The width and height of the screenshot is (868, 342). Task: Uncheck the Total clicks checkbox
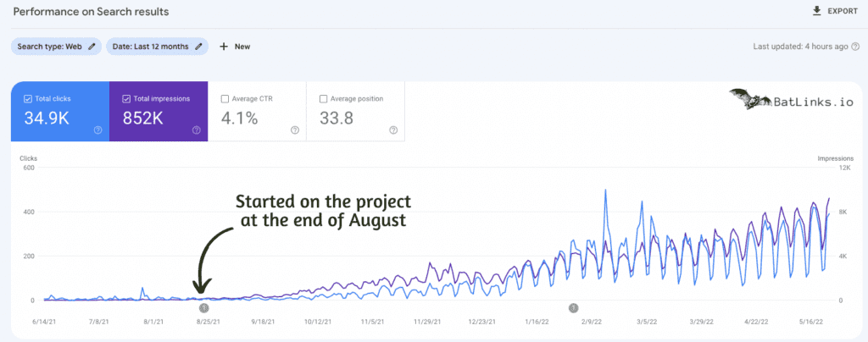pyautogui.click(x=28, y=99)
